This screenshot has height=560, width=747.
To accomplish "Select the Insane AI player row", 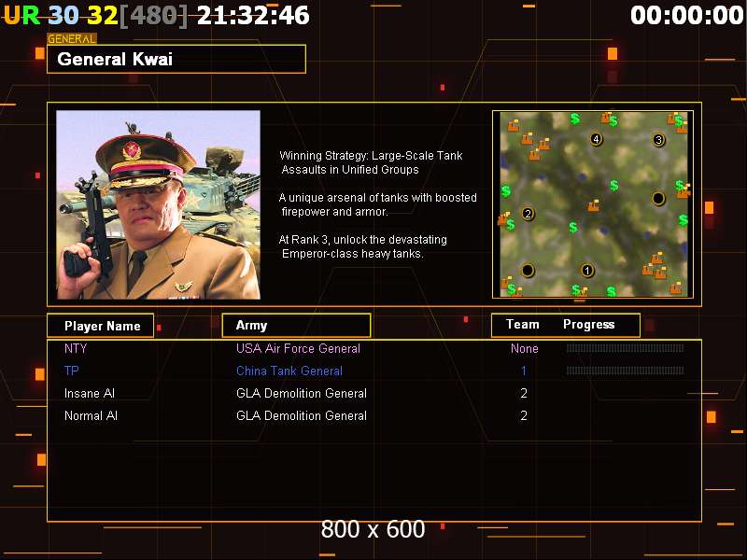I will coord(374,393).
